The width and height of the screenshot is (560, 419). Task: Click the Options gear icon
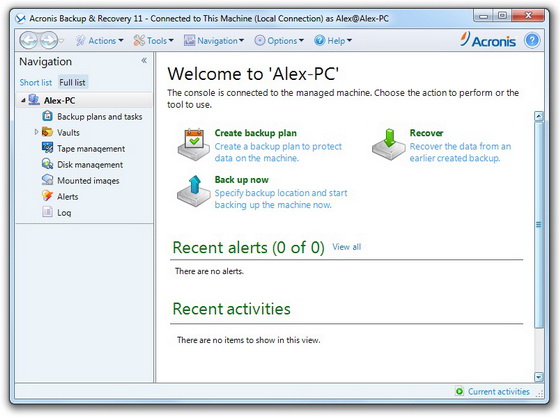tap(260, 40)
